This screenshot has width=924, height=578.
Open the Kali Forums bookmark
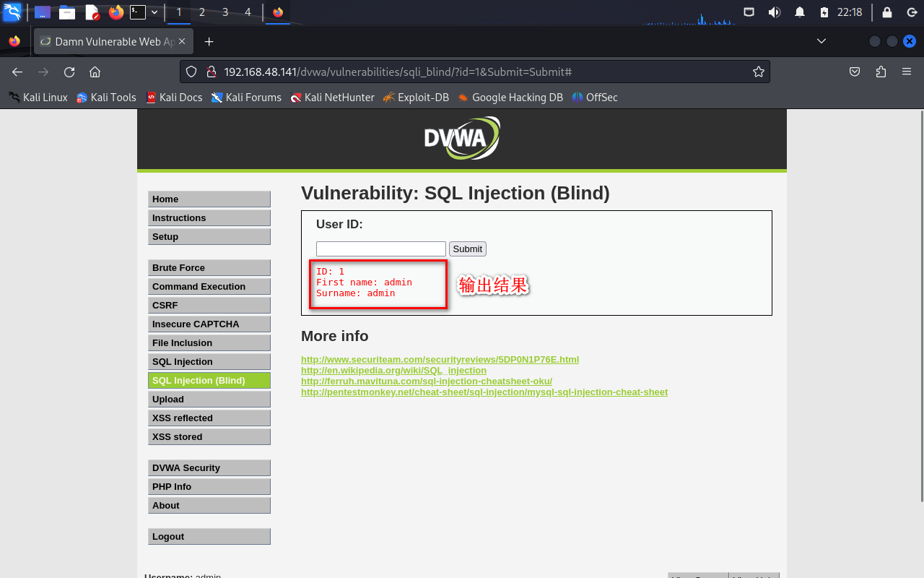click(246, 98)
